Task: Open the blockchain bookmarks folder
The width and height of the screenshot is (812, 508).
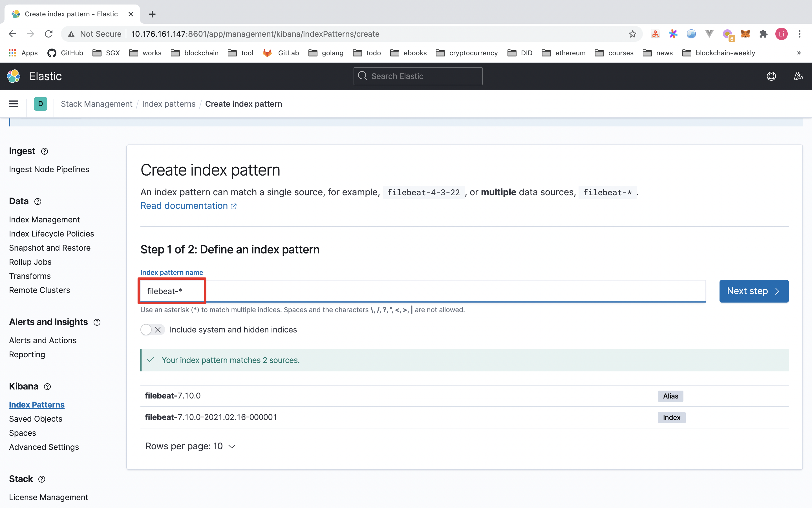Action: [195, 53]
